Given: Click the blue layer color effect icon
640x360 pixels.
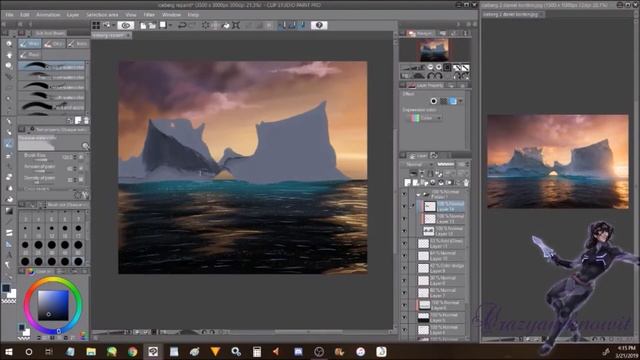Looking at the screenshot, I should (453, 101).
